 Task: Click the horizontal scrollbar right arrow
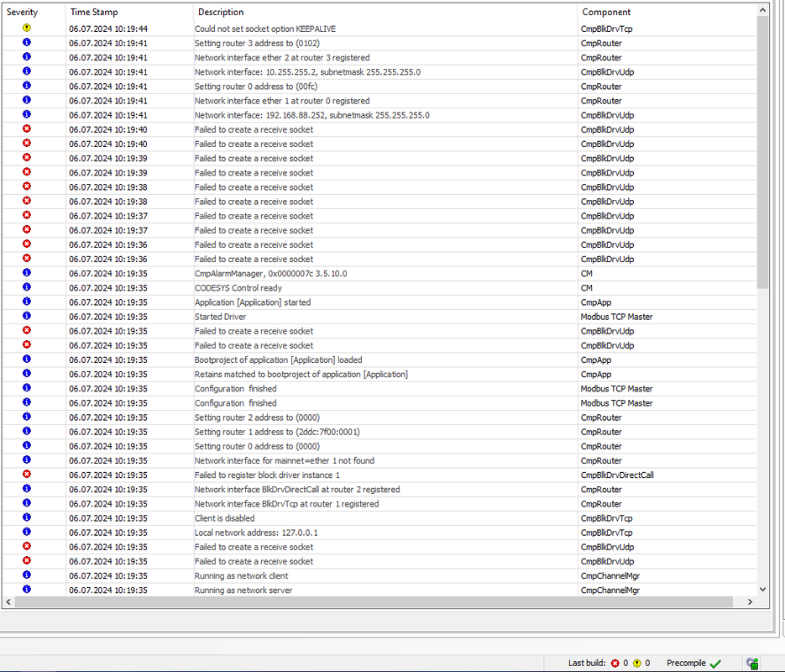pos(750,602)
